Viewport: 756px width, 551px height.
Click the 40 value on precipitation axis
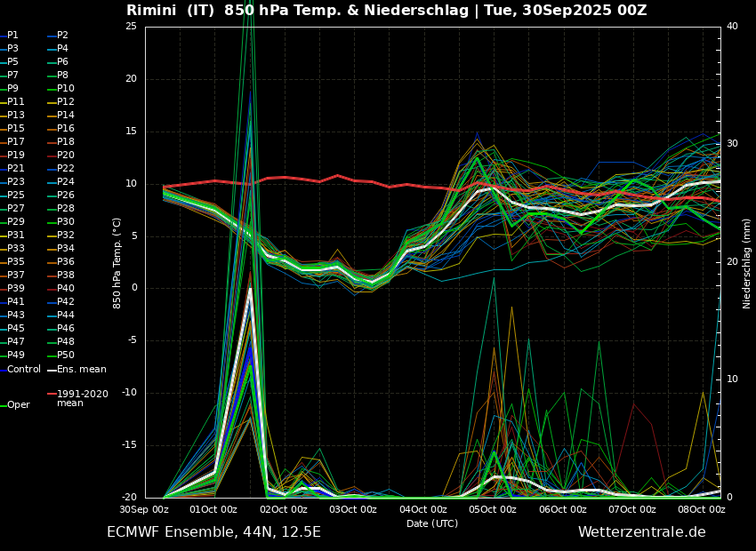tap(732, 26)
